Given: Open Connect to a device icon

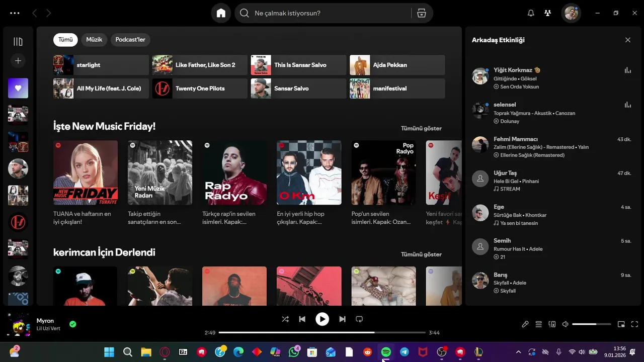Looking at the screenshot, I should coord(552,324).
